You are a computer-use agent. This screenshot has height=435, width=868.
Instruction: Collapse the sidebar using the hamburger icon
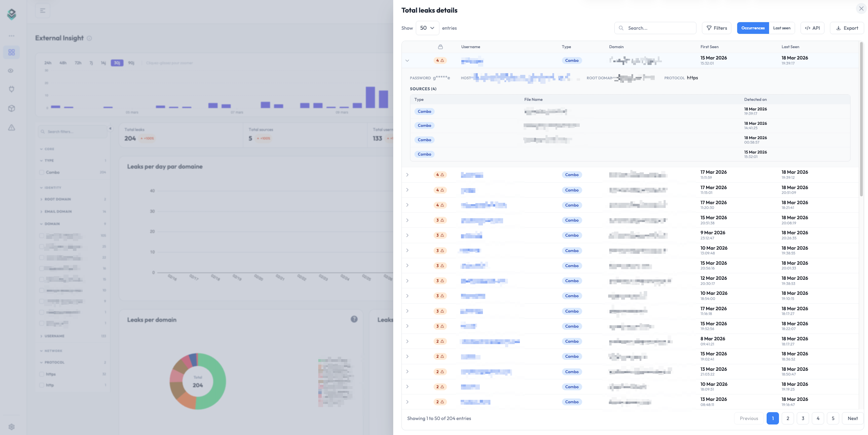click(x=43, y=10)
